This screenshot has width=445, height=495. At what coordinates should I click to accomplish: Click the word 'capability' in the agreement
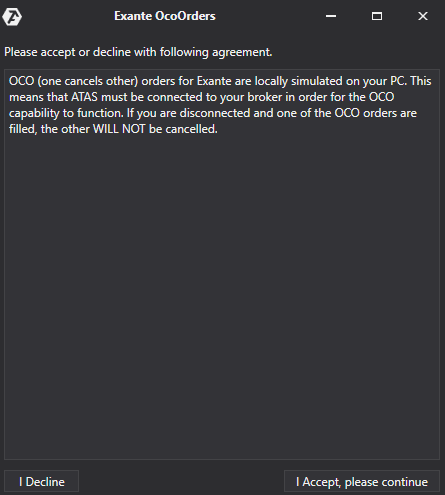(34, 113)
